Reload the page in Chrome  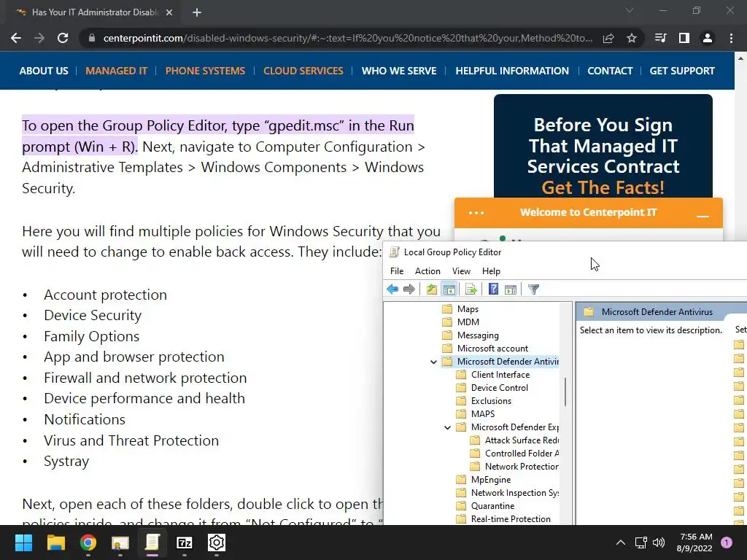[63, 38]
